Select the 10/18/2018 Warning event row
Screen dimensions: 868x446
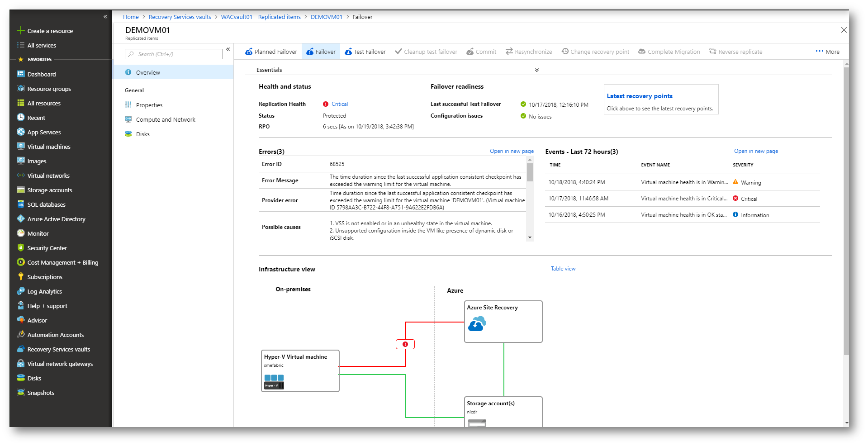[x=683, y=182]
